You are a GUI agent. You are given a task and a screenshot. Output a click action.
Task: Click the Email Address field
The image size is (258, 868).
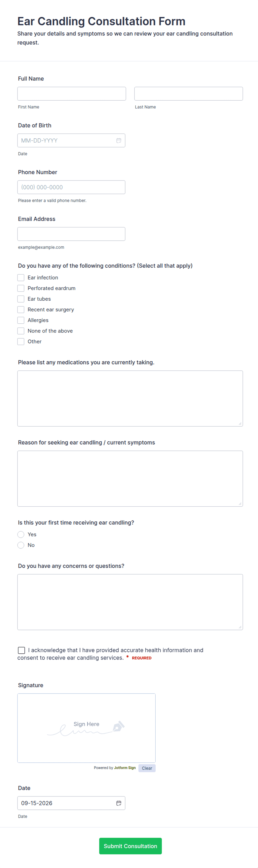pyautogui.click(x=71, y=234)
